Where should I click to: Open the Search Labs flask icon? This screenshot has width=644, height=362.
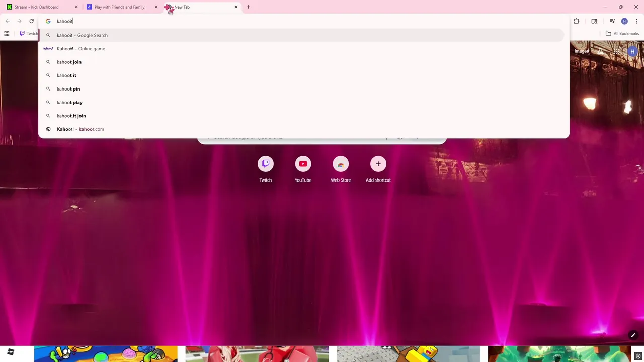click(x=600, y=51)
